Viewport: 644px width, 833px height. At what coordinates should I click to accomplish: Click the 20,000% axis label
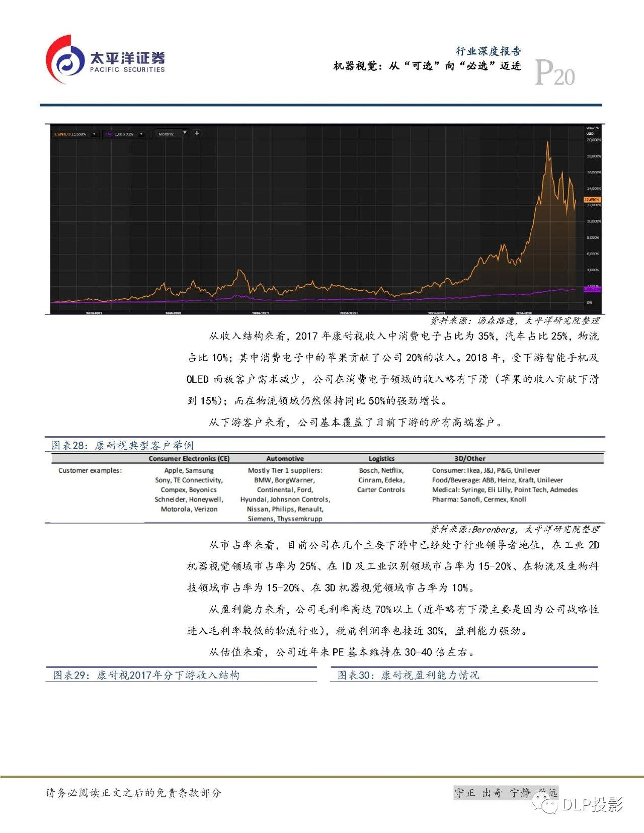594,140
